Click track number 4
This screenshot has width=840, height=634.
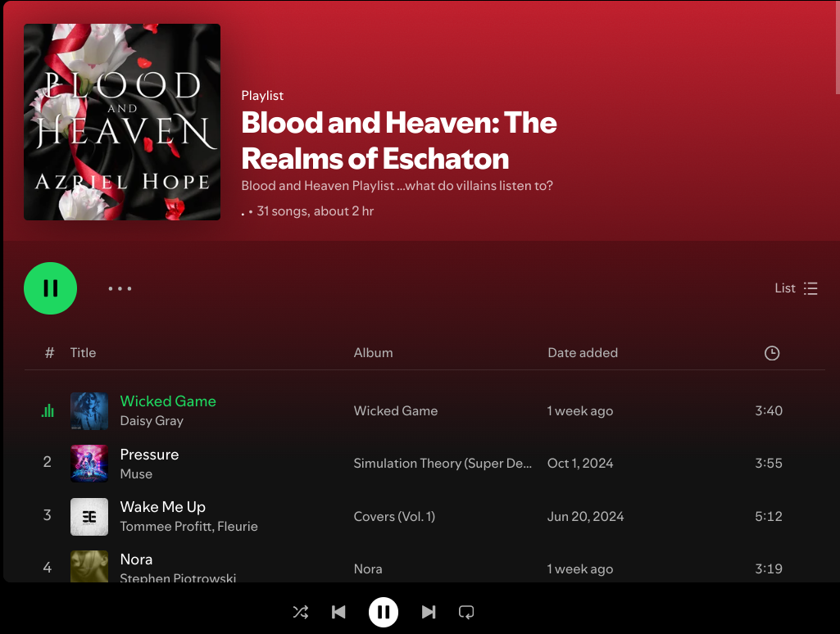[x=48, y=567]
